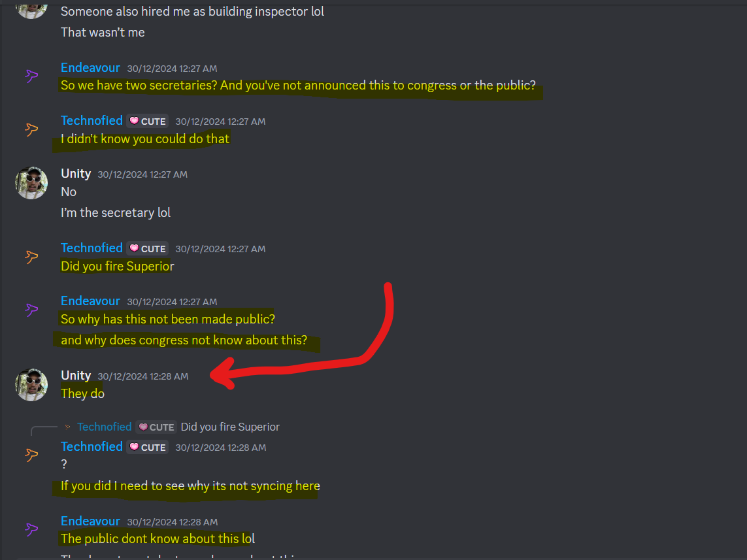Click the CUTE tag in reply preview line

tap(156, 427)
